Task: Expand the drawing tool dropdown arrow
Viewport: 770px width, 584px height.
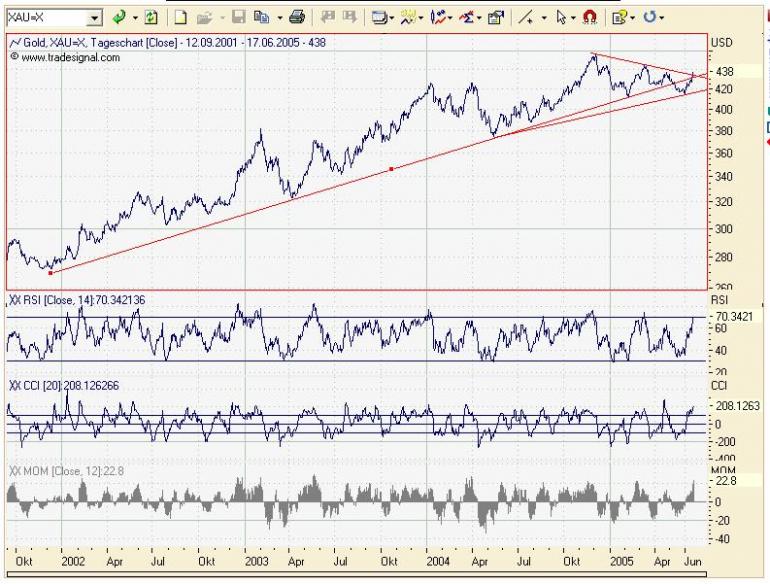Action: click(544, 19)
